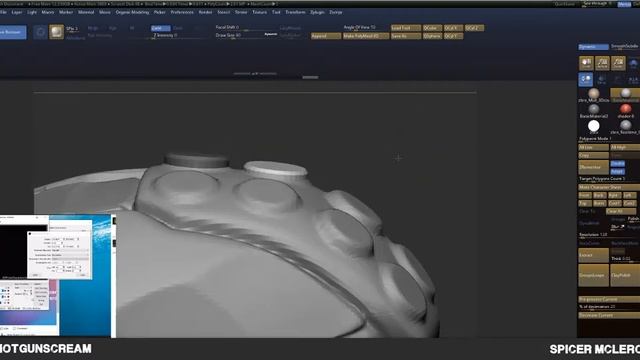Screen dimensions: 640x360
Task: Click the ClayPolish button
Action: [x=625, y=276]
